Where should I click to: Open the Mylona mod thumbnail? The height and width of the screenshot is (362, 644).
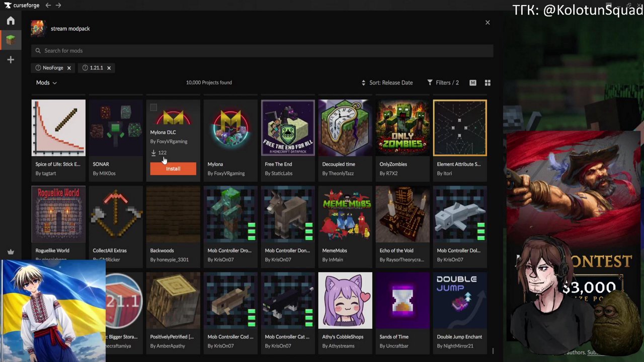230,128
